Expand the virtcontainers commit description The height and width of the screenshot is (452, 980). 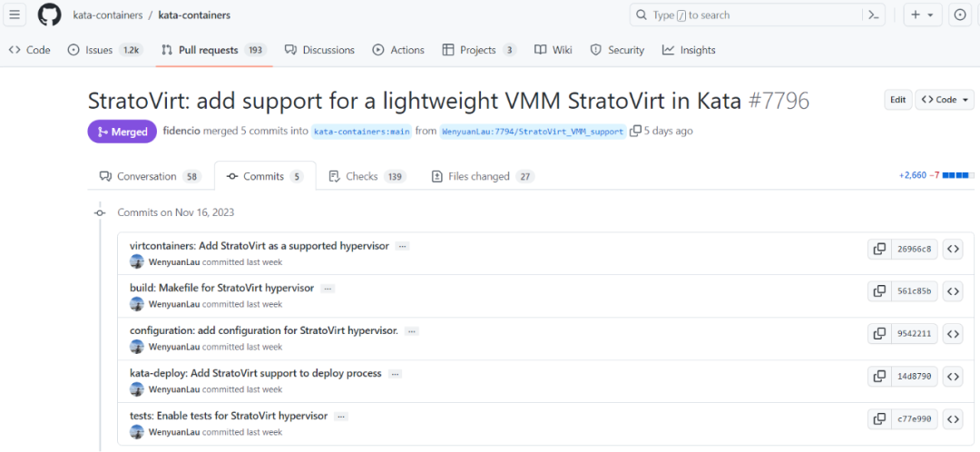click(402, 246)
